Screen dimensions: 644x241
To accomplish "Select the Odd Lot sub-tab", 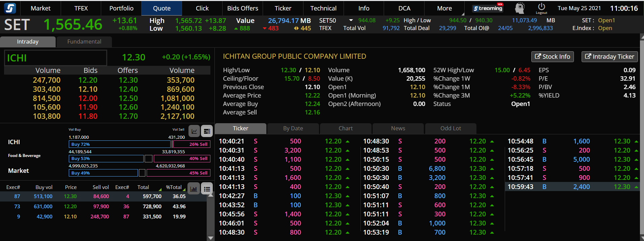I will click(x=451, y=128).
